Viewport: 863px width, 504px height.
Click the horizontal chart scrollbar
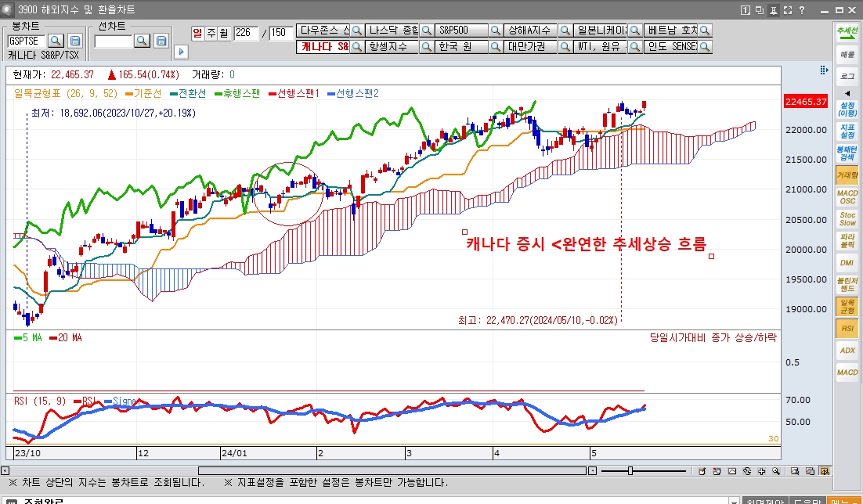[392, 471]
